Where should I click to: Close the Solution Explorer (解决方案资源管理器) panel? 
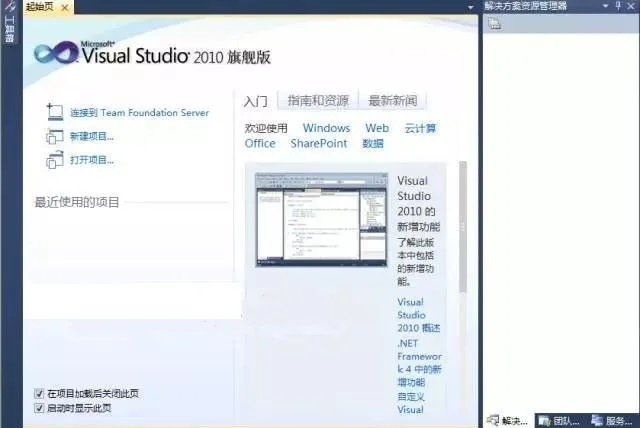pos(631,6)
